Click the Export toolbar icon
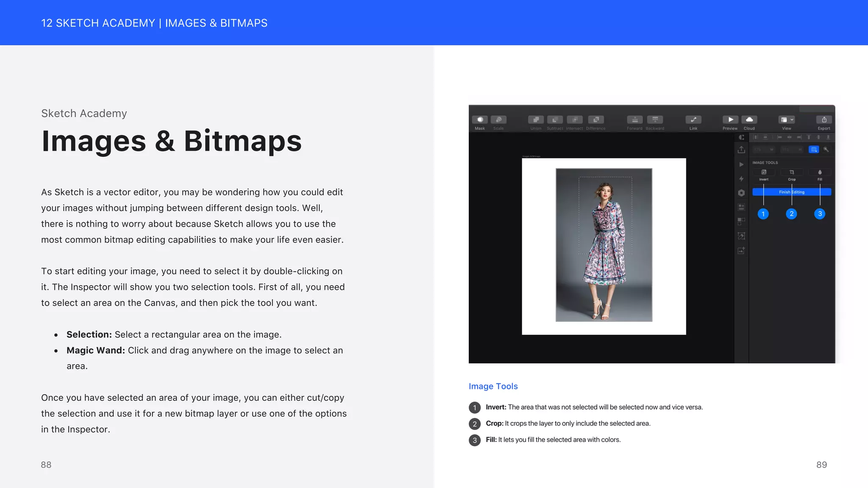This screenshot has width=868, height=488. pyautogui.click(x=824, y=120)
